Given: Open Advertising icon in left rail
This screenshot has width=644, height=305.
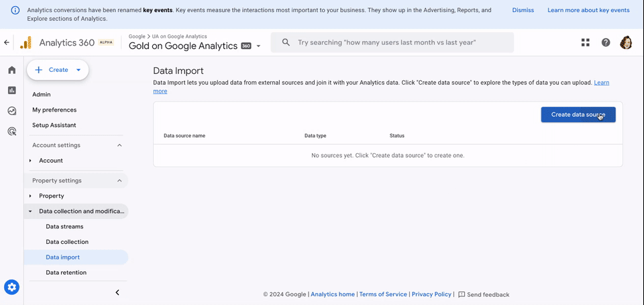Looking at the screenshot, I should click(x=12, y=132).
